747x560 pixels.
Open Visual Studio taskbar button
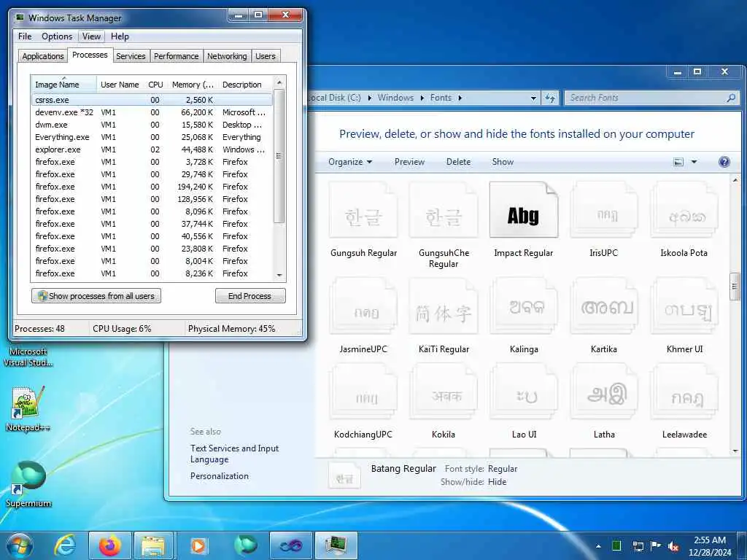coord(290,545)
